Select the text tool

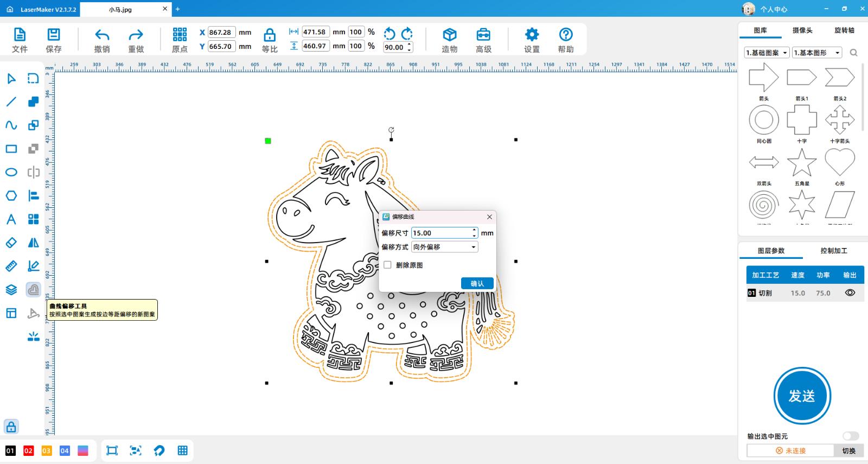click(11, 219)
